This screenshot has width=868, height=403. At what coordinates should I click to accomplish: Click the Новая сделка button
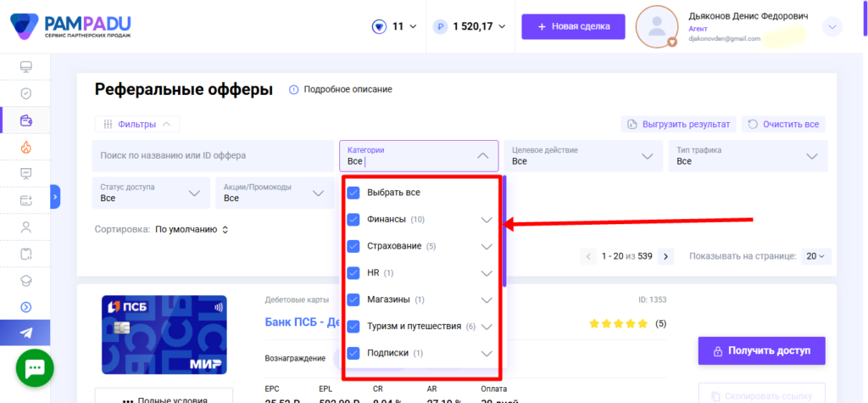click(x=573, y=26)
